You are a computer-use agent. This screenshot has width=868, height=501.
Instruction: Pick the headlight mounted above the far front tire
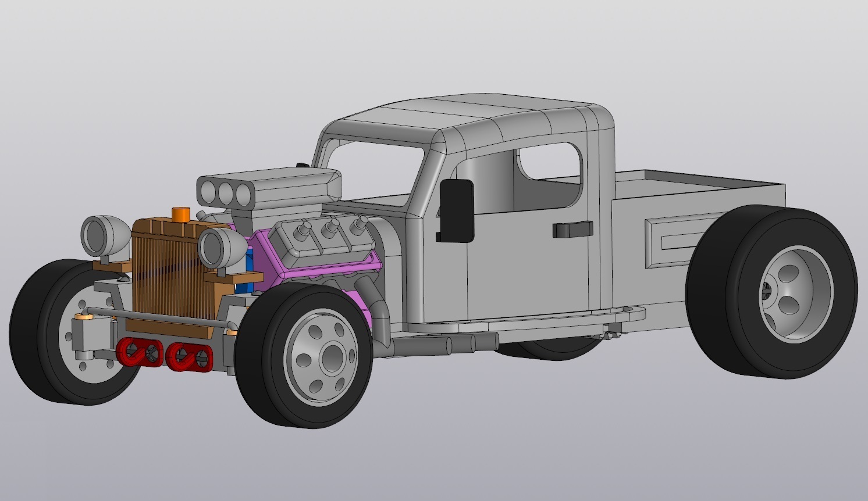[106, 237]
